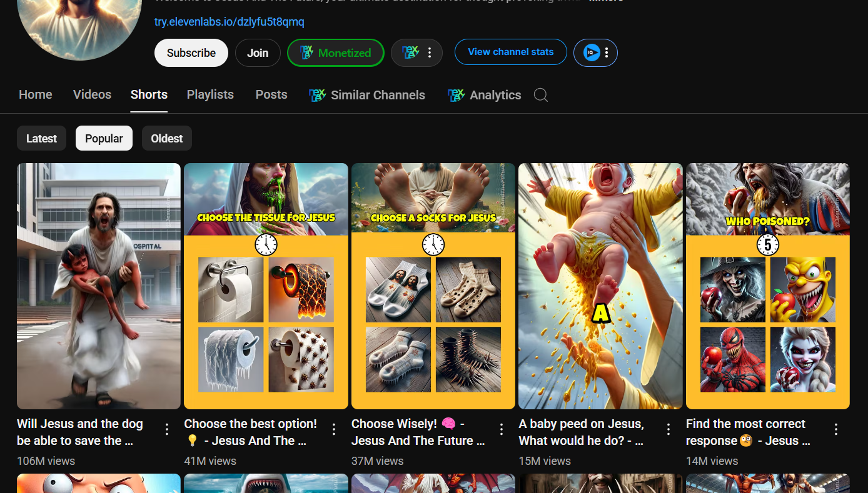868x493 pixels.
Task: Open options menu for 'A baby peed on Jesus' short
Action: (x=669, y=429)
